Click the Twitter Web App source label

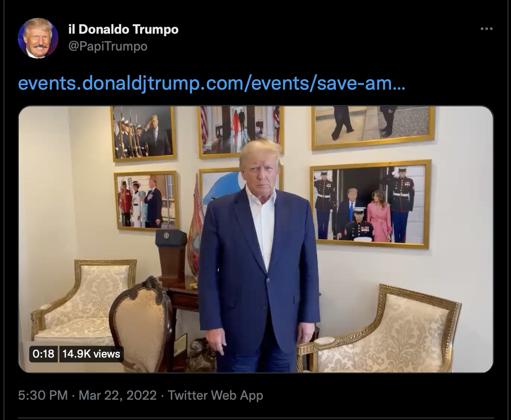[215, 395]
